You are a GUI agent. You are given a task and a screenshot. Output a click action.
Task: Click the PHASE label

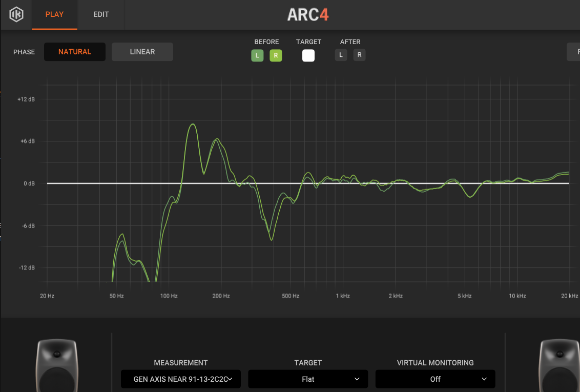[x=24, y=52]
